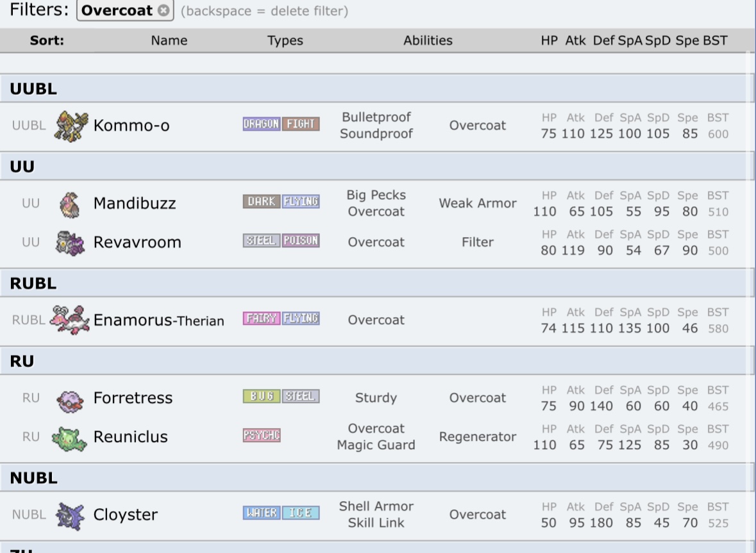Click the Cloyster sprite icon
Viewport: 756px width, 553px height.
point(70,515)
